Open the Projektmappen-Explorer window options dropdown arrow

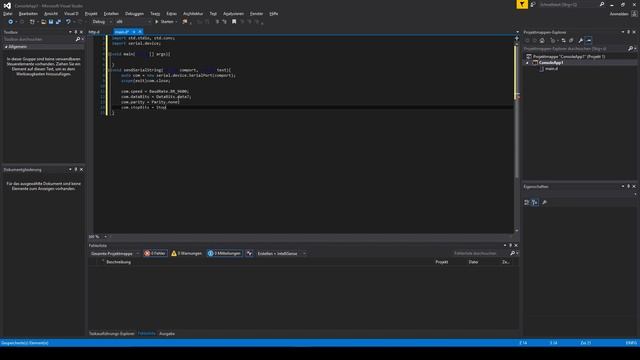(623, 32)
